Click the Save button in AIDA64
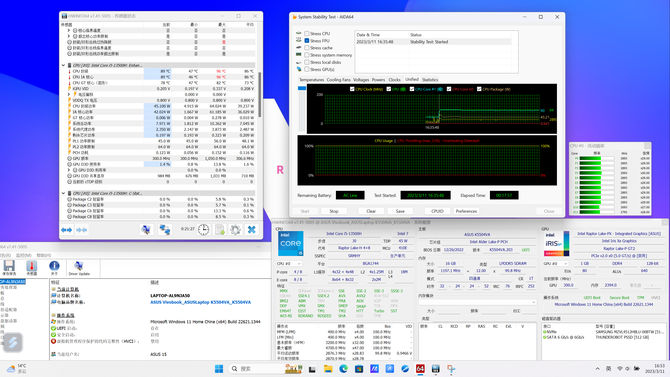 pos(400,211)
